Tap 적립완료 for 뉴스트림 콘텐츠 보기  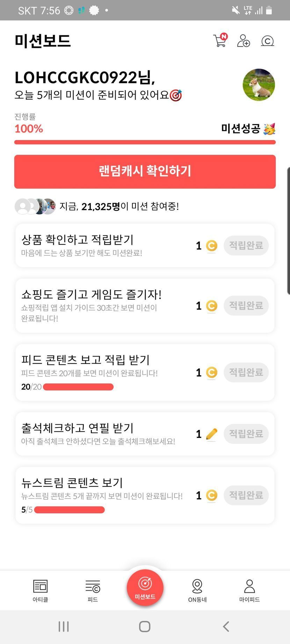tap(246, 495)
